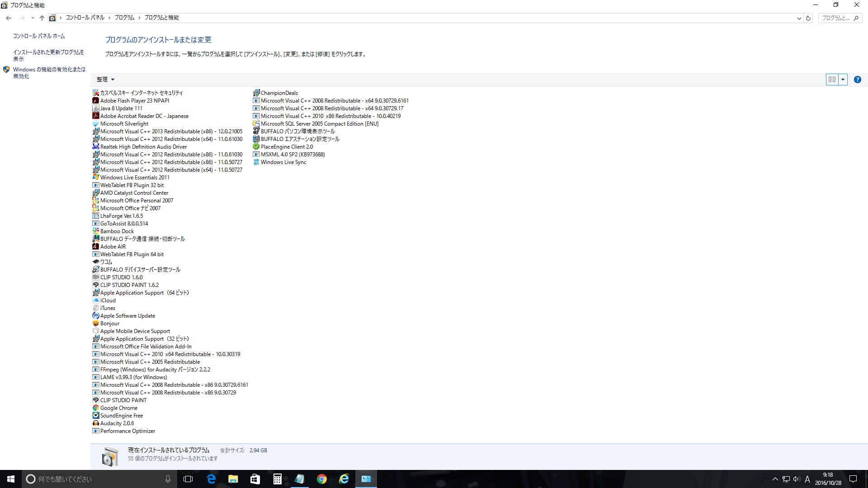Image resolution: width=868 pixels, height=488 pixels.
Task: Click the Adobe Acrobat Reader DC icon
Action: click(x=96, y=116)
